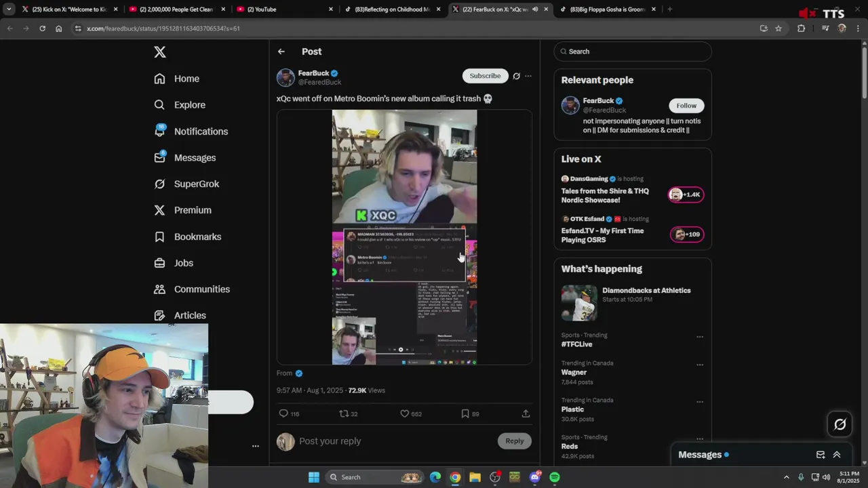Open the @FearedBuck handle on the post

[320, 82]
